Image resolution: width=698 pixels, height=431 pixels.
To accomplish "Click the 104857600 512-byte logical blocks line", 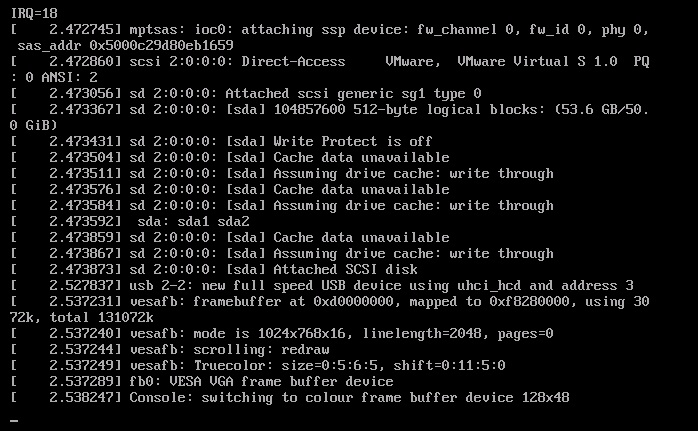I will coord(329,110).
